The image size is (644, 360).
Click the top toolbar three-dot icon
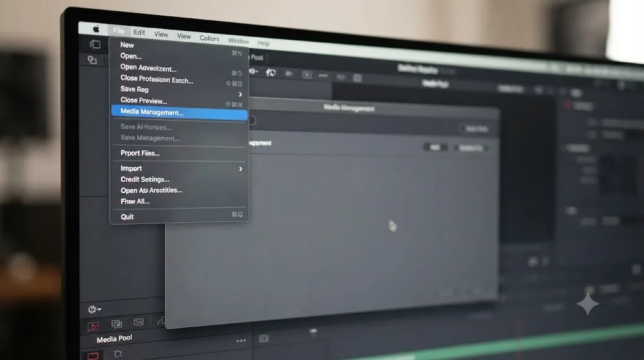point(323,76)
